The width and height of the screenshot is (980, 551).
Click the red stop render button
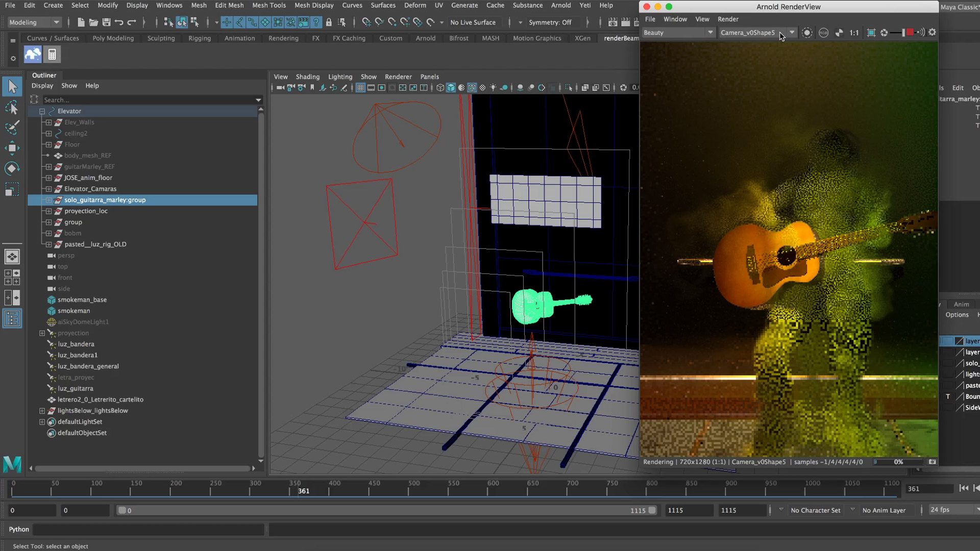(910, 33)
